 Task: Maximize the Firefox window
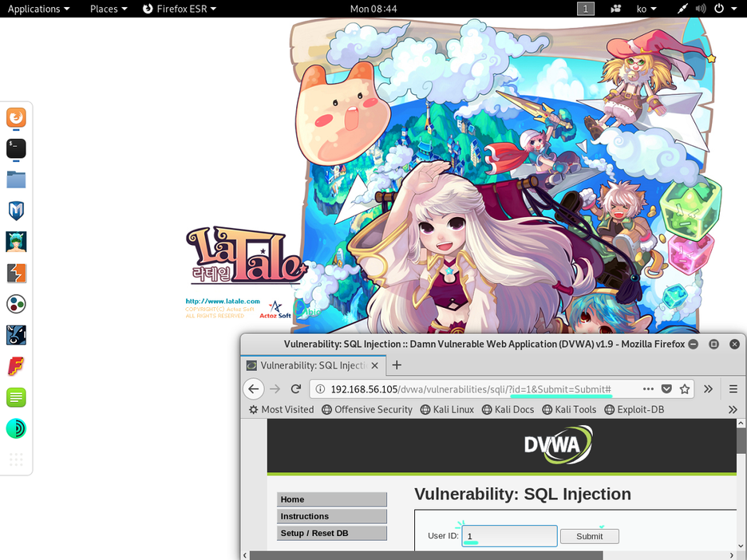(713, 344)
